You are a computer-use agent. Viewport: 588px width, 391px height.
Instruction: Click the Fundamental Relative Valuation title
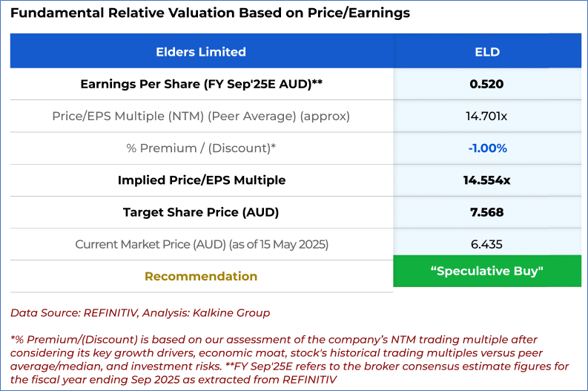(x=209, y=13)
